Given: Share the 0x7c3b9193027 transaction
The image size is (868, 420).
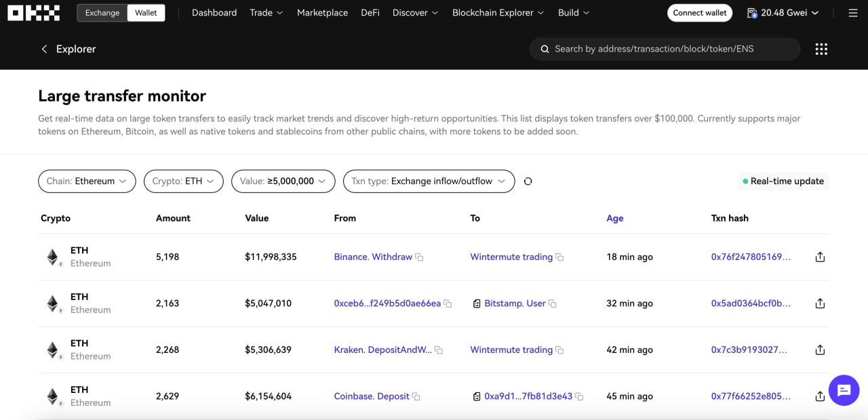Looking at the screenshot, I should pos(820,350).
